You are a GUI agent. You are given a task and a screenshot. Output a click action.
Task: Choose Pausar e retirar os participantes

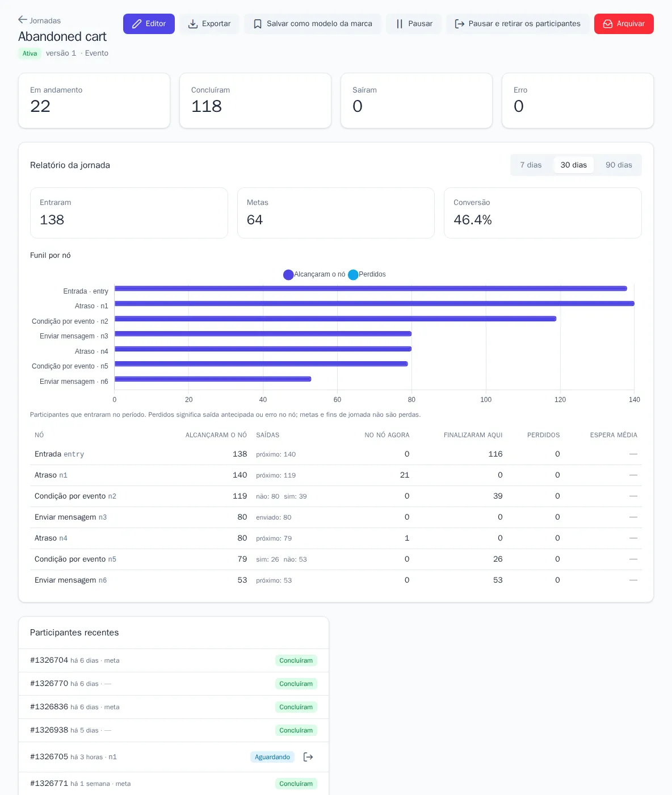tap(518, 24)
